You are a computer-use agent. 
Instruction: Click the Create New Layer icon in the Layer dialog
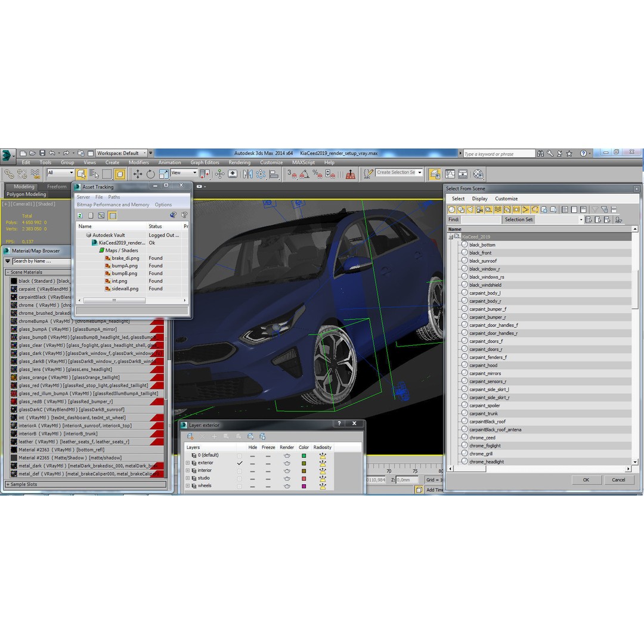[190, 436]
